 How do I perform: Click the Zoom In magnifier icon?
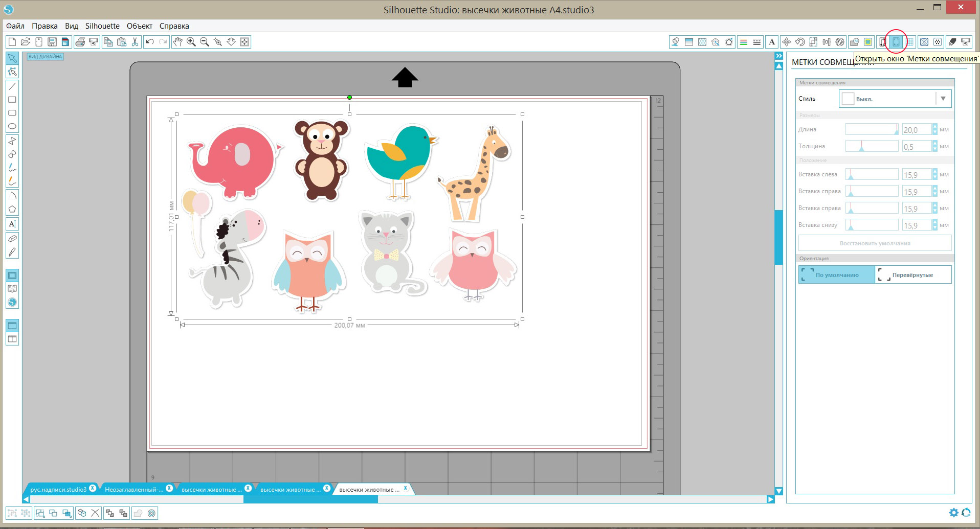pos(191,42)
